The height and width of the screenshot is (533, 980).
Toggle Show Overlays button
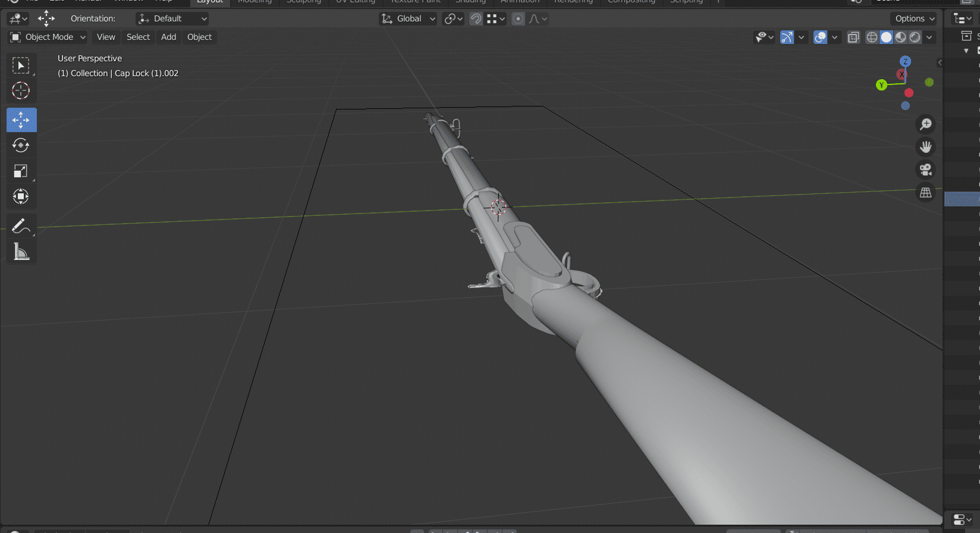click(820, 37)
